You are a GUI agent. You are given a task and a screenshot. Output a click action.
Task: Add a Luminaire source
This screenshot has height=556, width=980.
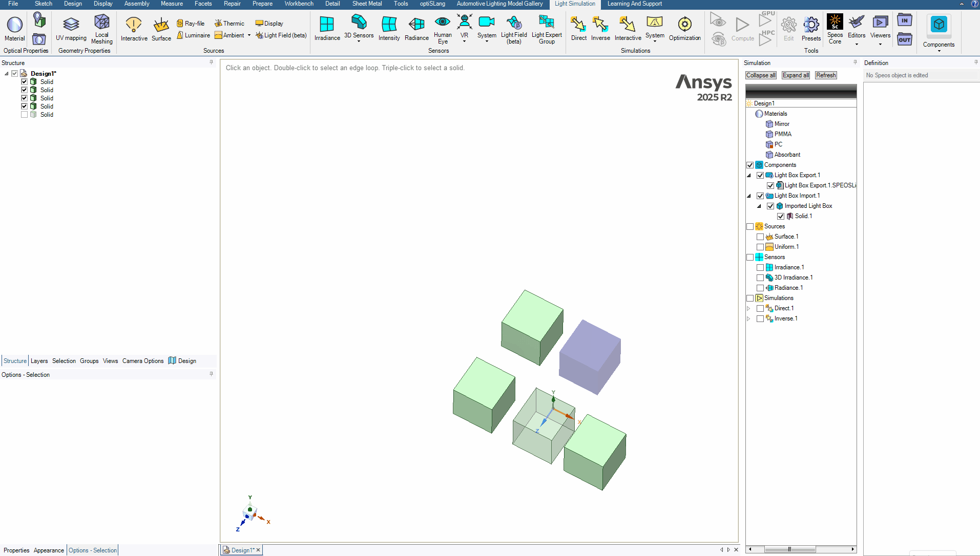[x=193, y=35]
